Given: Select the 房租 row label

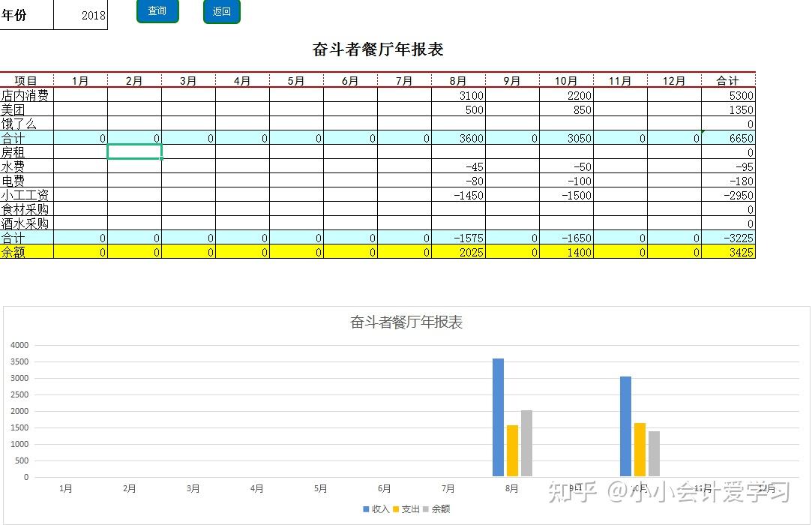Looking at the screenshot, I should pos(26,151).
